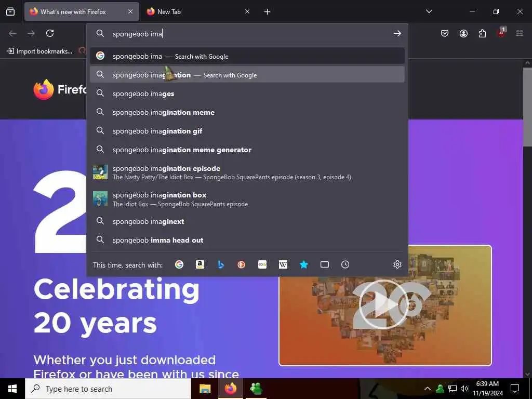Search browsing history clock icon
The image size is (532, 399).
(x=345, y=264)
